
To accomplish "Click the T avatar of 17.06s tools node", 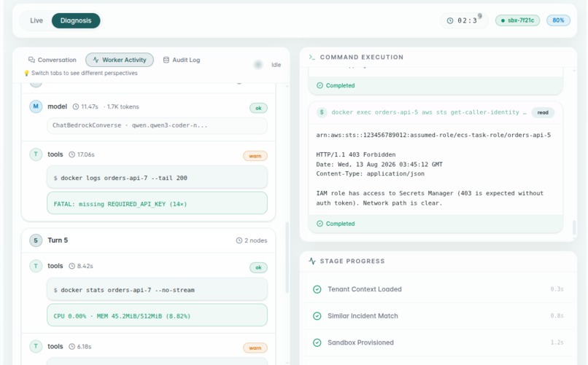I will pyautogui.click(x=36, y=154).
